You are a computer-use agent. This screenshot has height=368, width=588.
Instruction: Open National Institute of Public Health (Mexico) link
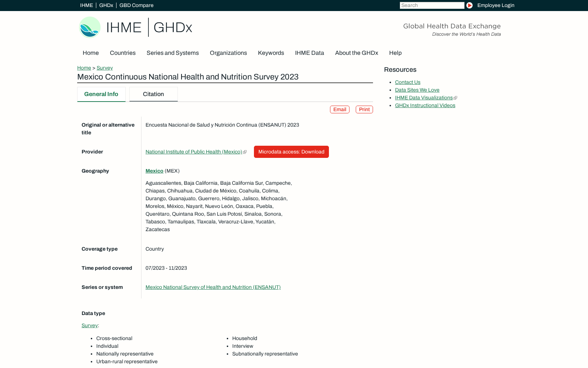coord(194,152)
